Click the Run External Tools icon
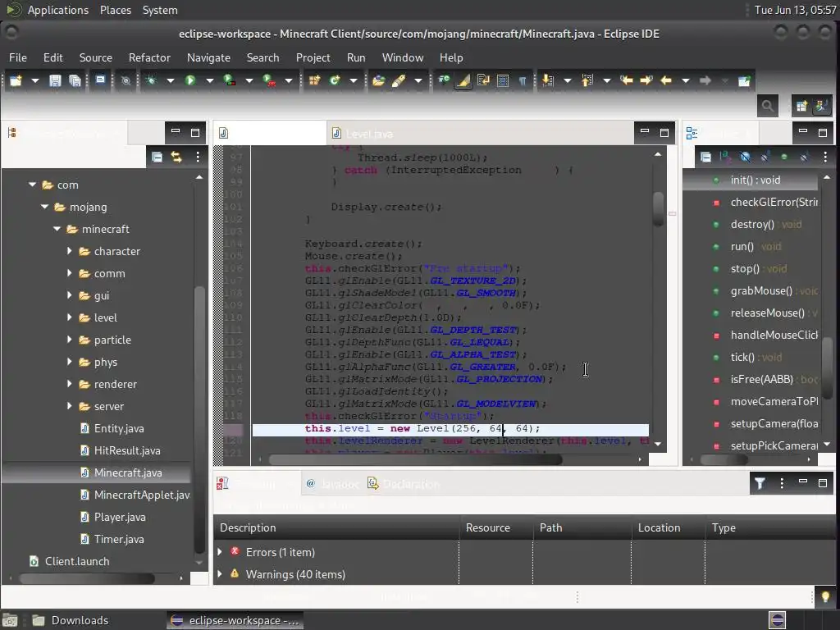 click(x=269, y=80)
